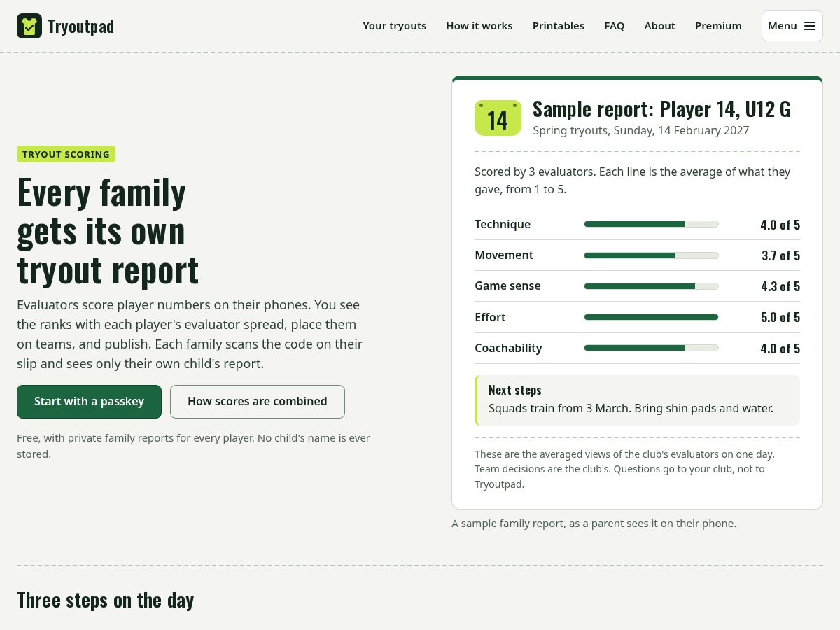Click the Tryoutpad jersey logo icon
Image resolution: width=840 pixels, height=630 pixels.
click(29, 26)
